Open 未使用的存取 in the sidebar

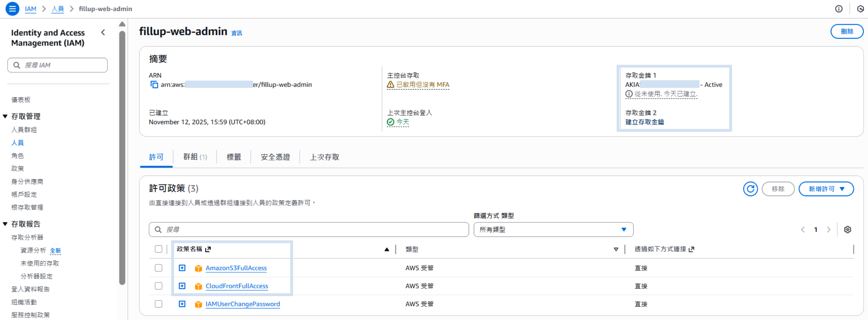pos(40,263)
